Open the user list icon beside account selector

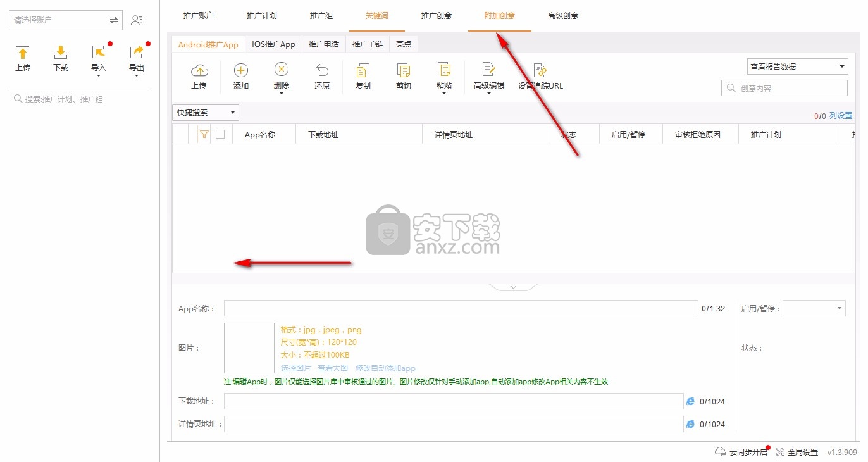pos(137,20)
